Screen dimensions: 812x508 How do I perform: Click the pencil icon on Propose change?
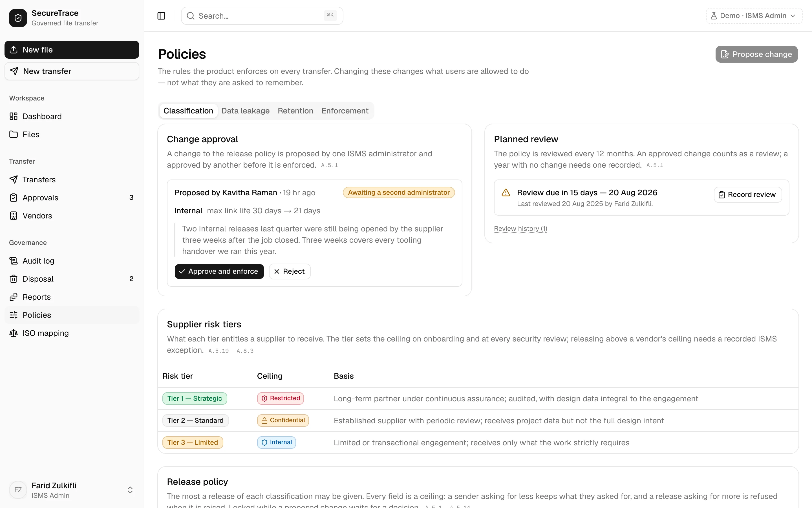[x=725, y=54]
